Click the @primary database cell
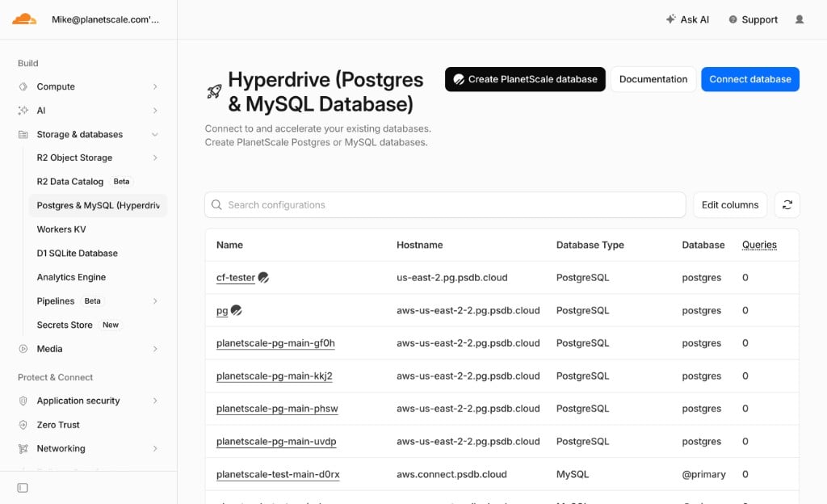Screen dimensions: 827x504 pyautogui.click(x=703, y=474)
